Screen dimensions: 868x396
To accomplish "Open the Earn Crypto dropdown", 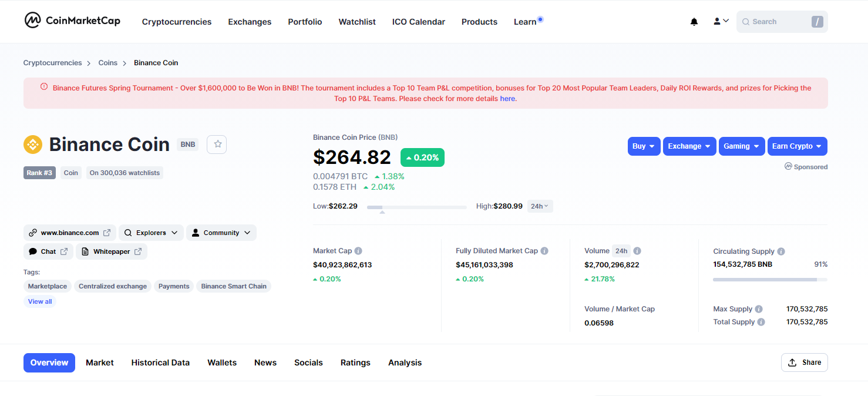I will click(x=797, y=146).
